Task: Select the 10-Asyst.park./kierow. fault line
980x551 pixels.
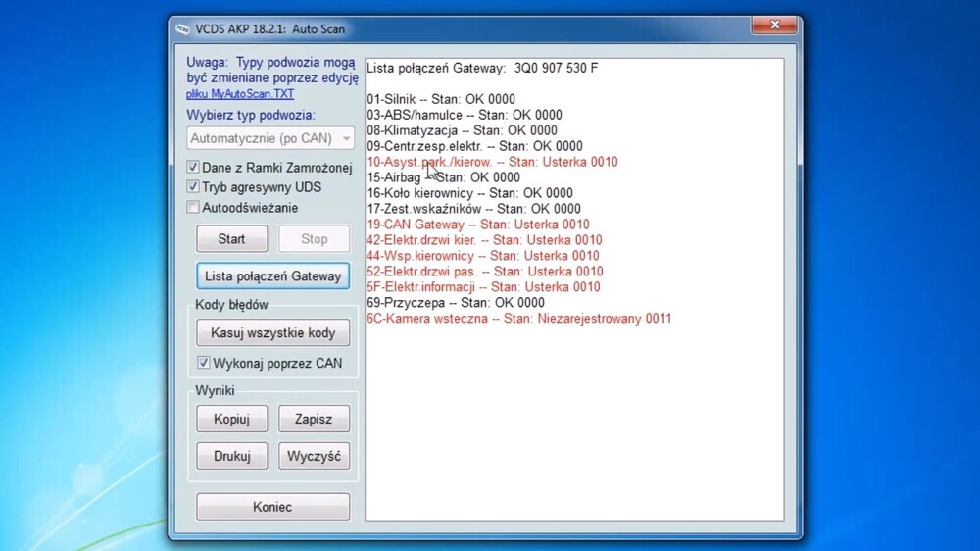Action: click(492, 162)
